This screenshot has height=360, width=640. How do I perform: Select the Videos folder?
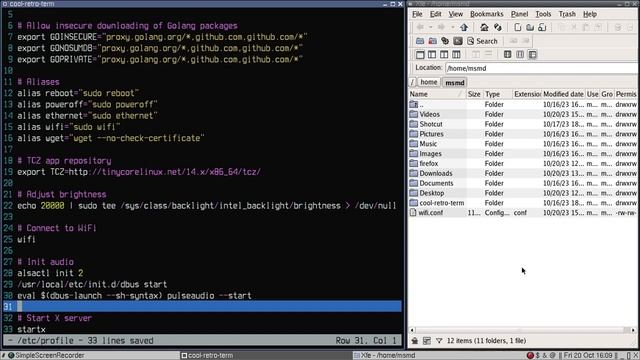[x=522, y=114]
